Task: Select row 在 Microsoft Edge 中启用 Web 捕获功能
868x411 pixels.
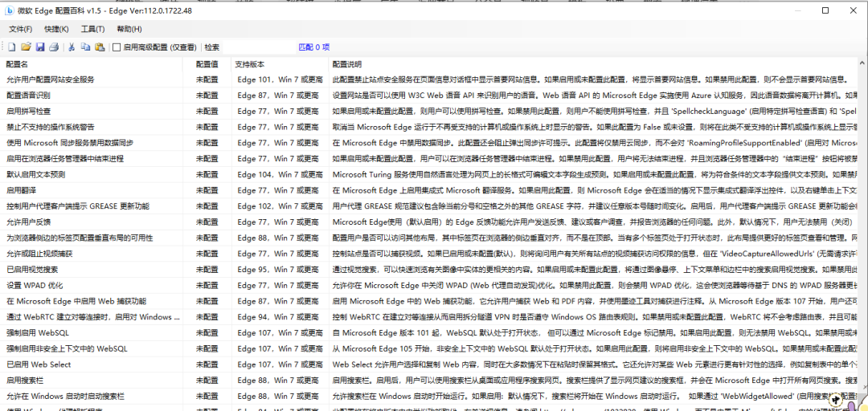Action: 430,302
